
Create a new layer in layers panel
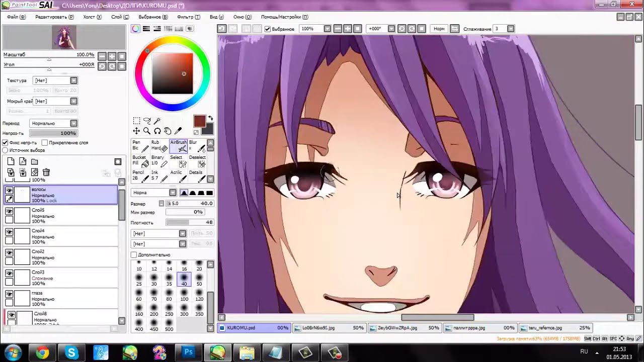point(11,161)
